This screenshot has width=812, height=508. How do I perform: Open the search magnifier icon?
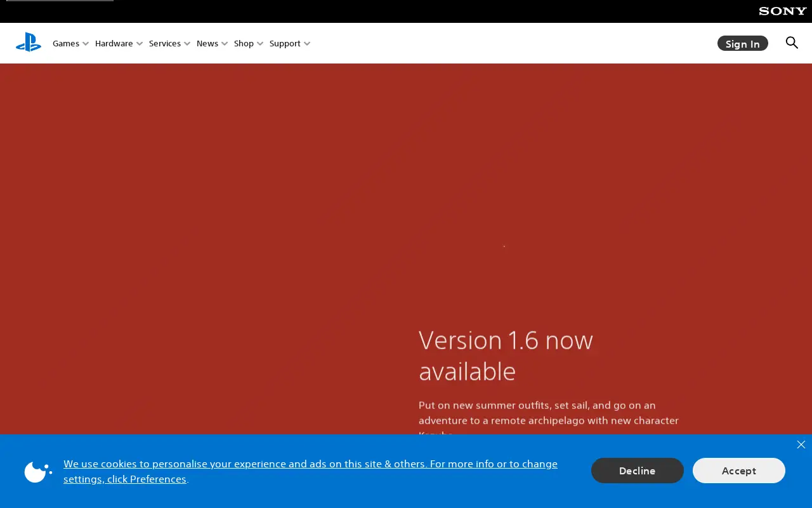pos(792,43)
